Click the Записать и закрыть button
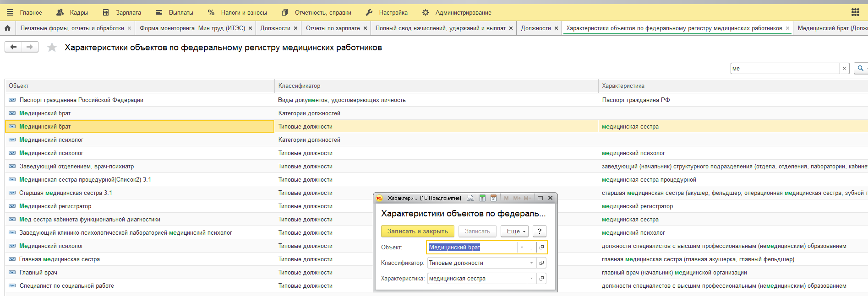868x296 pixels. (x=418, y=231)
